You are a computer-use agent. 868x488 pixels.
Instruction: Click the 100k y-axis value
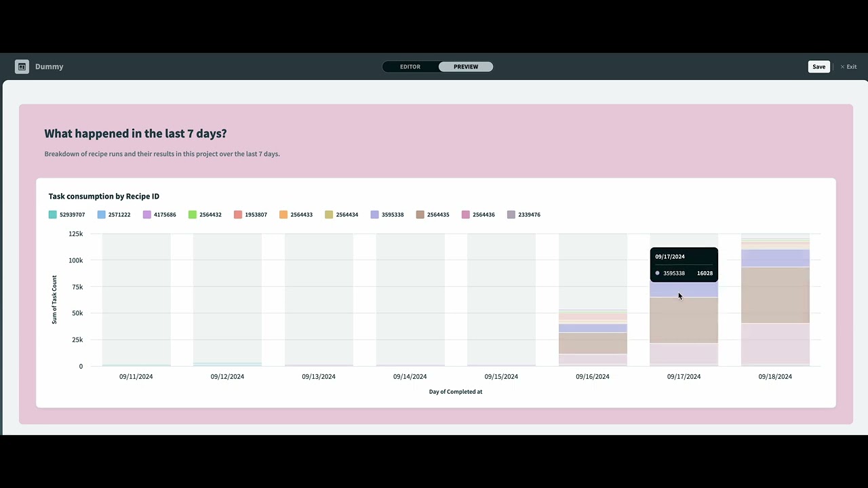[x=76, y=260]
